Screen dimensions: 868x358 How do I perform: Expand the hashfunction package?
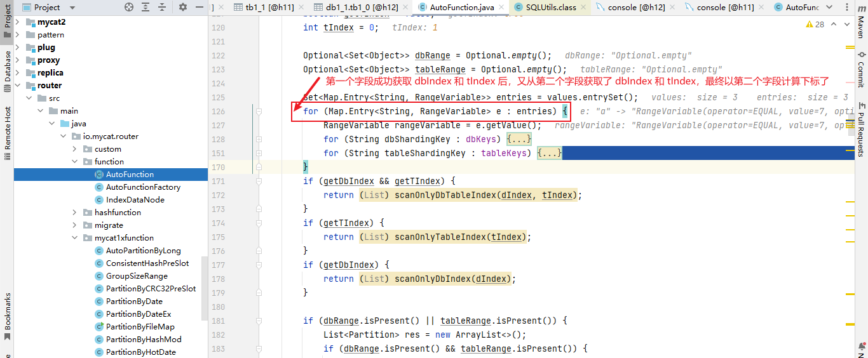click(74, 212)
